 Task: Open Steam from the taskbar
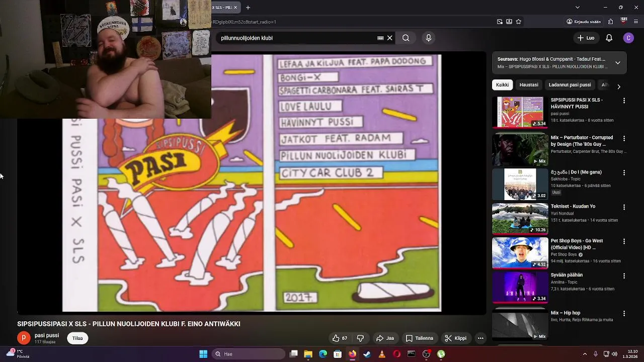tap(367, 354)
